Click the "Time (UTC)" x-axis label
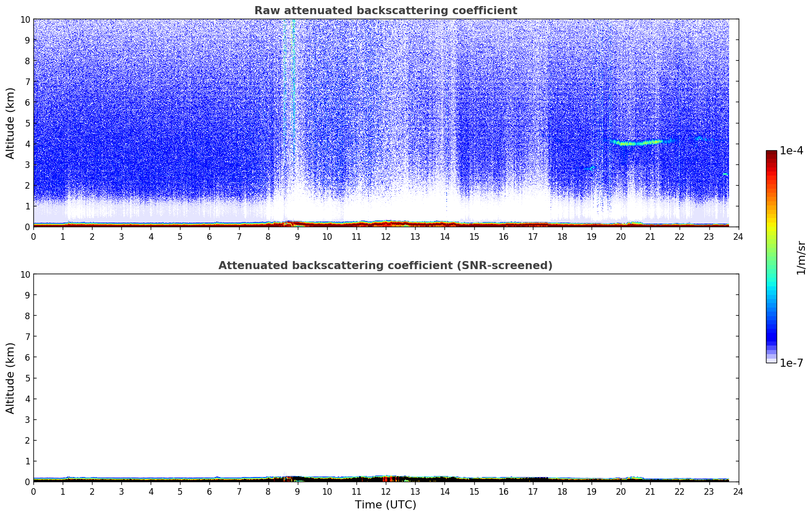This screenshot has height=516, width=812. point(385,504)
